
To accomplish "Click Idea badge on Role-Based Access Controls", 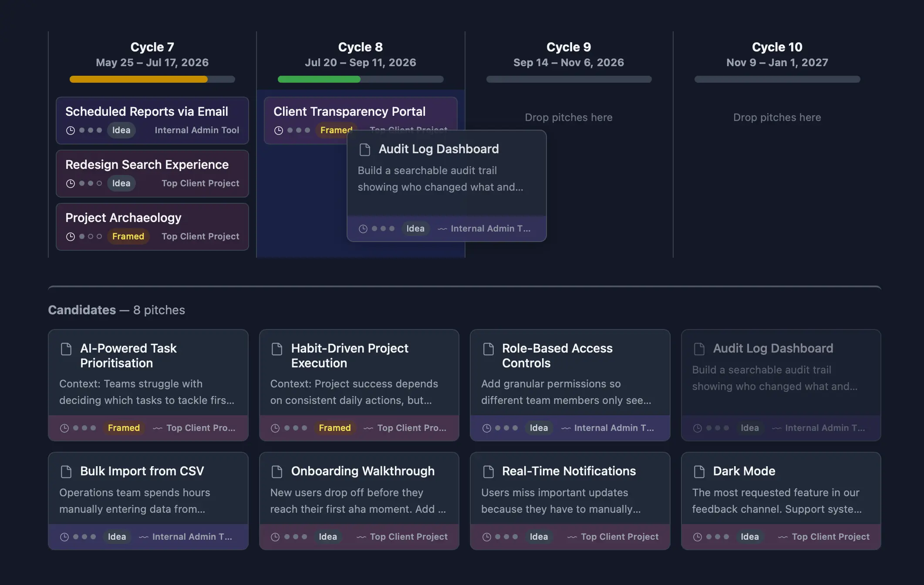I will pos(539,428).
